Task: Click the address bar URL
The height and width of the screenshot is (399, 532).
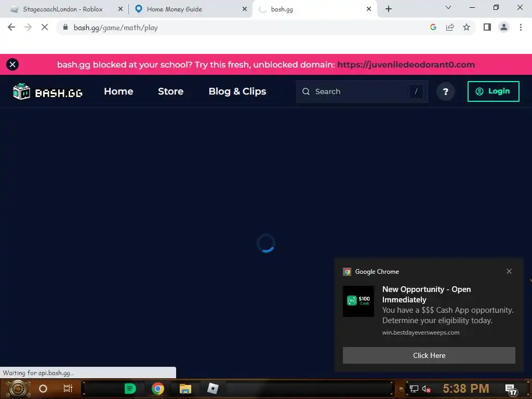Action: click(x=116, y=28)
